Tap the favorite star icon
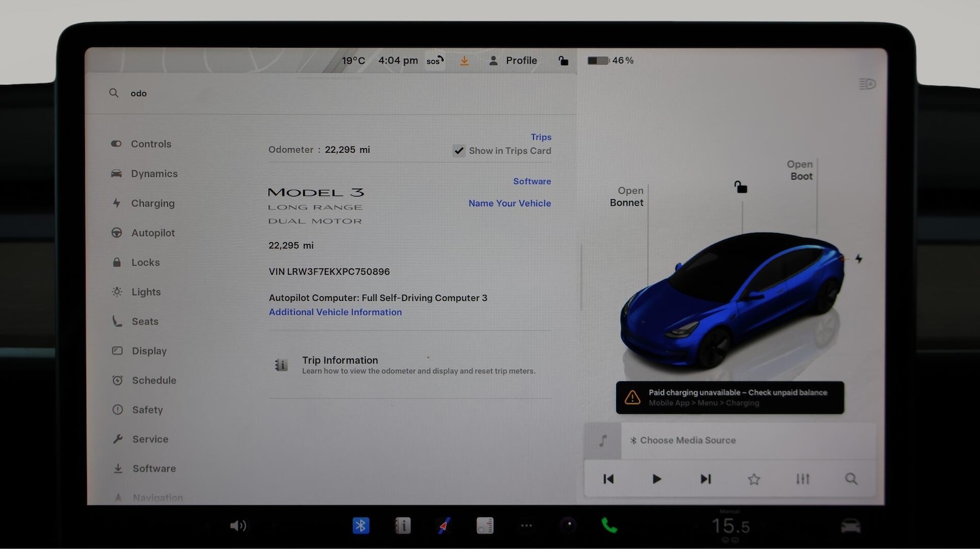Viewport: 980px width, 549px height. tap(754, 479)
